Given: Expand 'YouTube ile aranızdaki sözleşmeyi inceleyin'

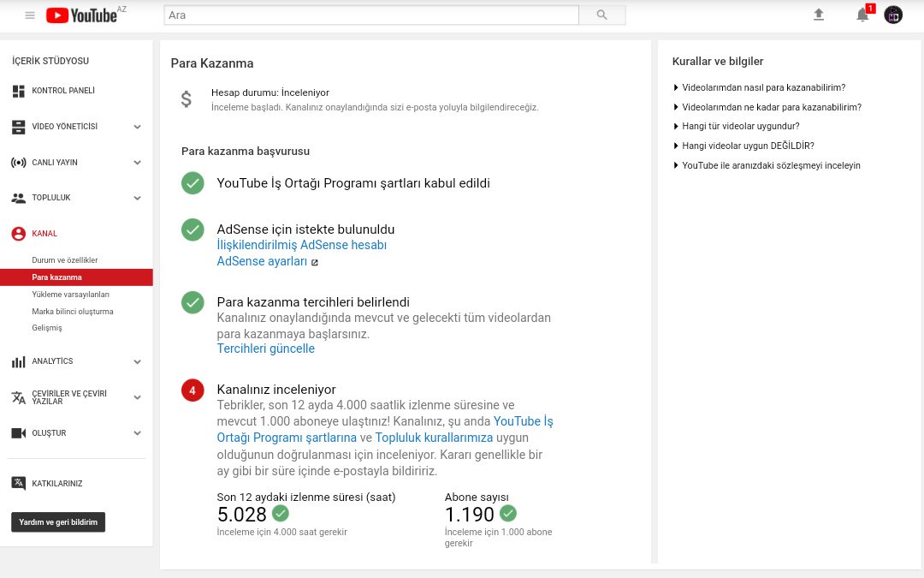Looking at the screenshot, I should (767, 166).
